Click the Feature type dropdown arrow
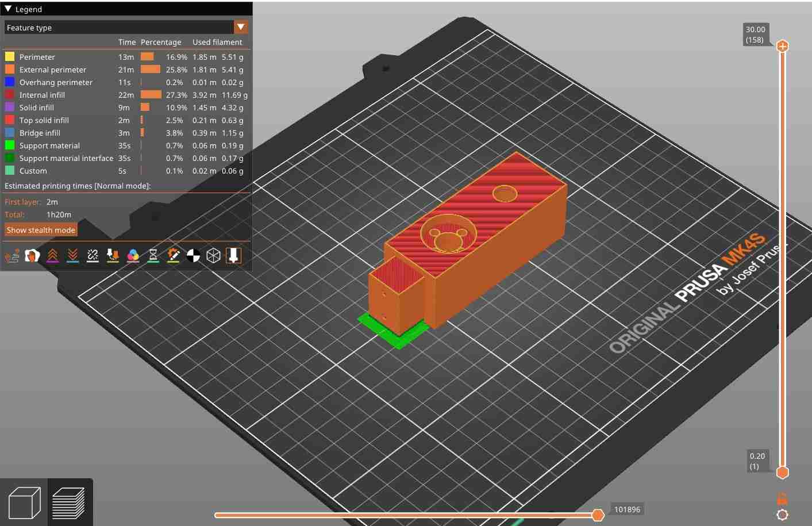Screen dimensions: 812x526 [241, 27]
